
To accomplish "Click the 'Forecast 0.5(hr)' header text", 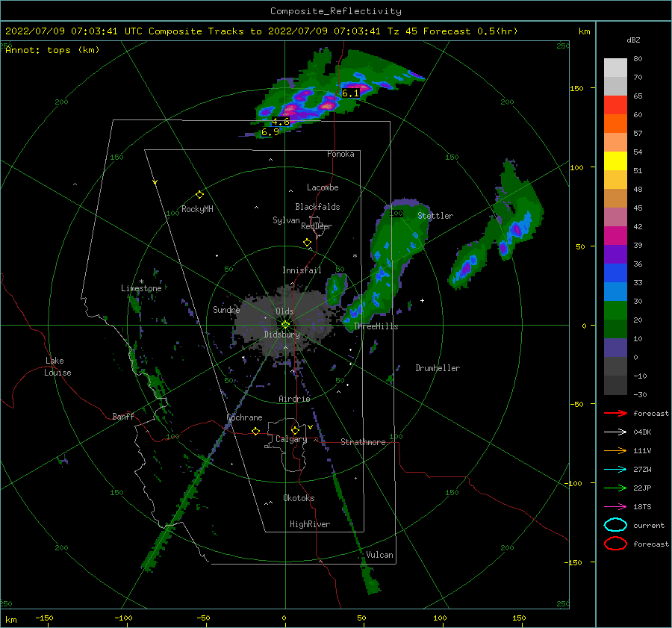I will coord(470,31).
